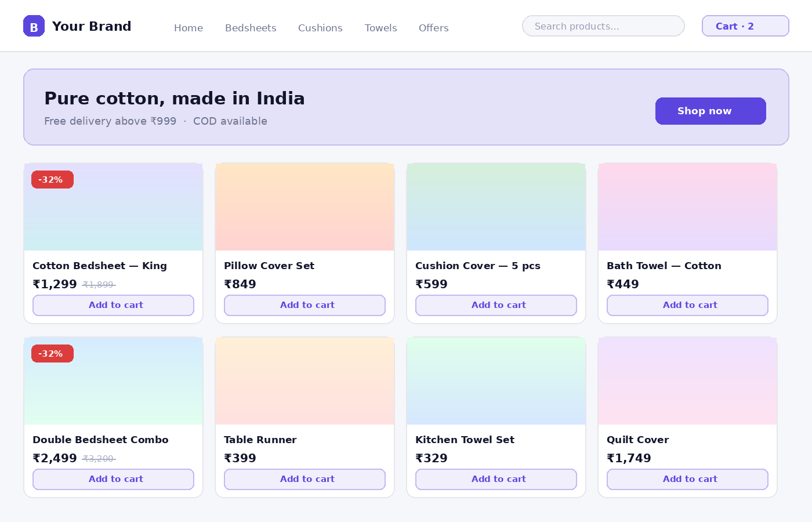The height and width of the screenshot is (522, 812).
Task: View the Cushion Cover product image
Action: pyautogui.click(x=496, y=207)
